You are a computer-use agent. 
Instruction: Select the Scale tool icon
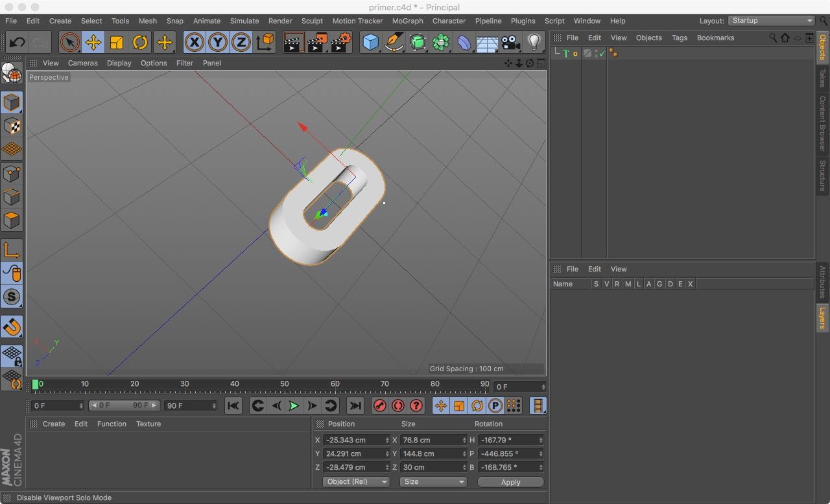click(117, 43)
